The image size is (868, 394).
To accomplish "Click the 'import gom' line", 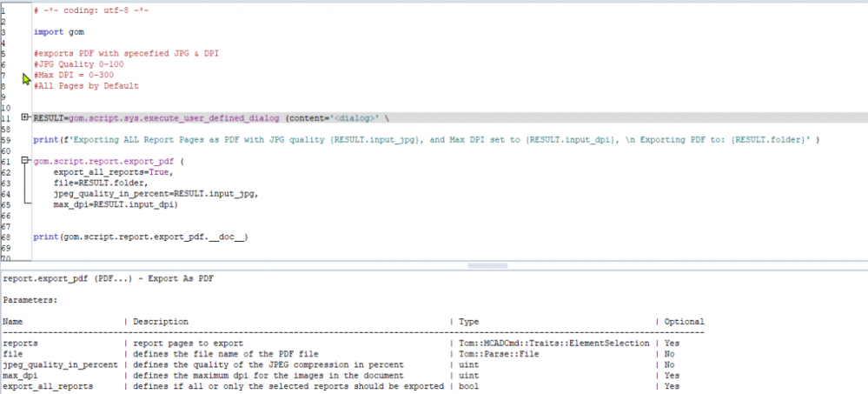I will (x=59, y=32).
